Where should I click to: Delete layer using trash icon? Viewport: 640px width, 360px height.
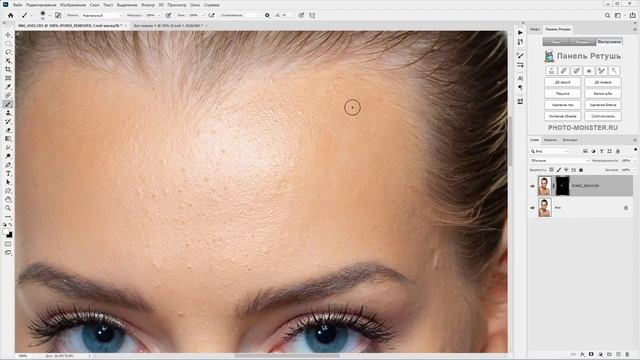tap(627, 354)
